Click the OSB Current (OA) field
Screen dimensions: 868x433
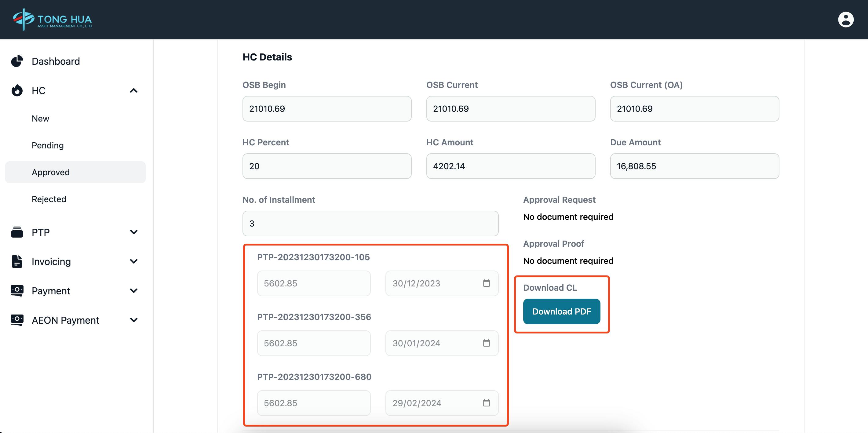[695, 109]
